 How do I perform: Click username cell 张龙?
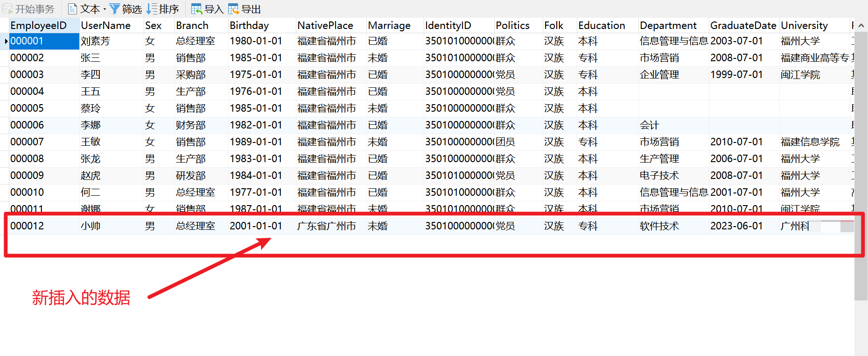[x=112, y=159]
